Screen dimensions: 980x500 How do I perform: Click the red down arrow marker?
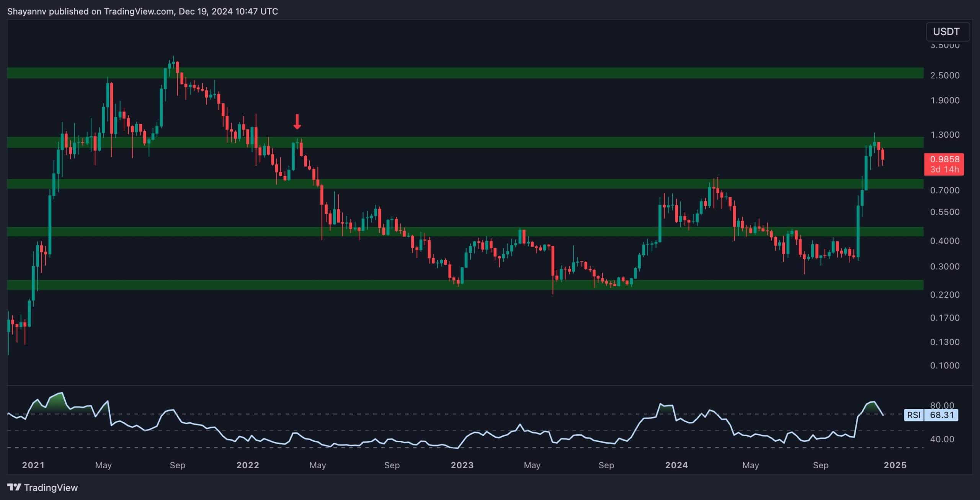(297, 122)
